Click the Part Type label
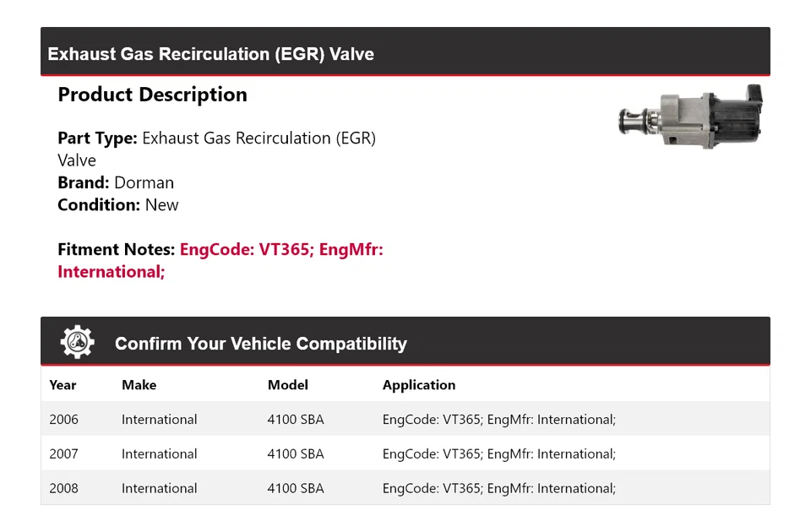This screenshot has height=532, width=811. click(x=97, y=138)
